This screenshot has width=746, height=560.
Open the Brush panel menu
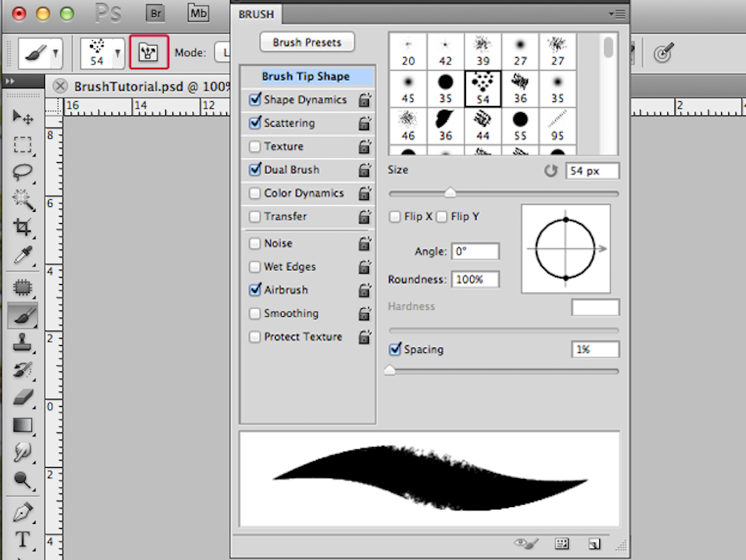(x=617, y=14)
